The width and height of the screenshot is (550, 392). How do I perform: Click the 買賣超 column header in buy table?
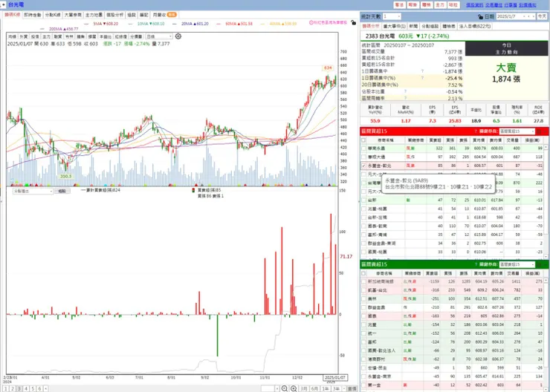[436, 140]
